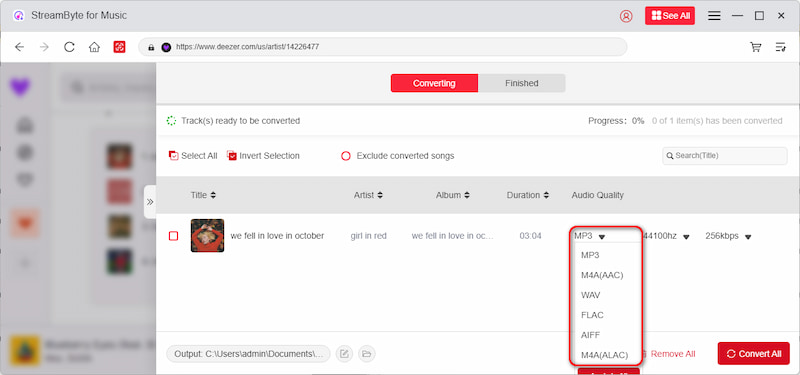Open the 44100hz sample rate dropdown
Viewport: 800px width, 375px height.
(x=666, y=236)
